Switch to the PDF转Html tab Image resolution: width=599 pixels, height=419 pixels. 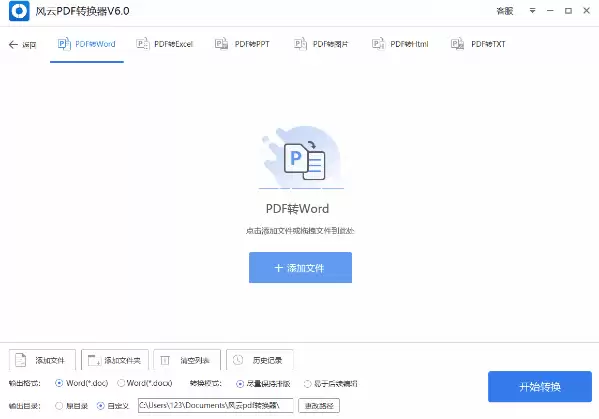point(400,44)
